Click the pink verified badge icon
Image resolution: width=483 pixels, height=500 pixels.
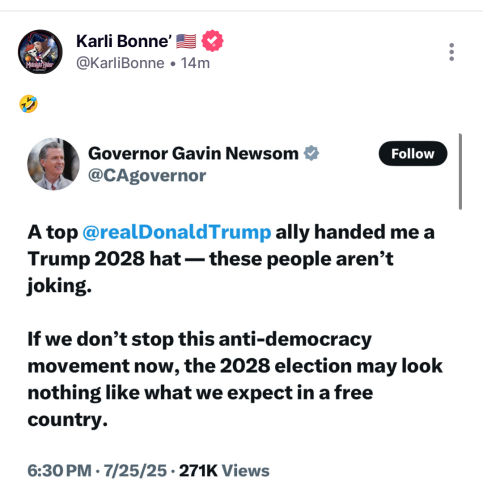[212, 41]
